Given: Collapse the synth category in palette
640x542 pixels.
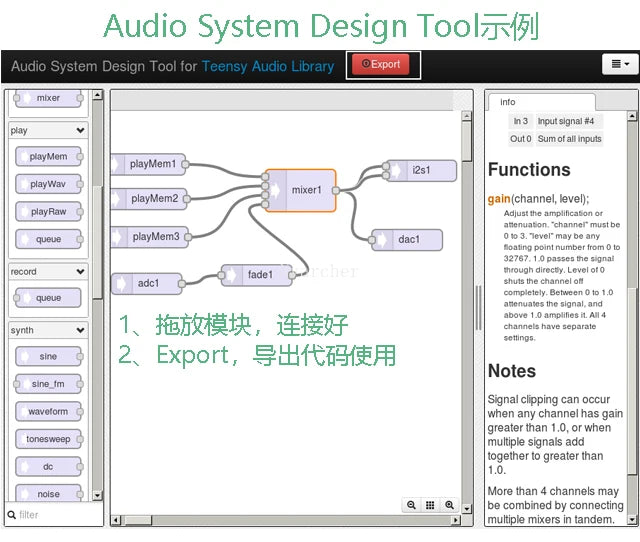Looking at the screenshot, I should [x=80, y=330].
